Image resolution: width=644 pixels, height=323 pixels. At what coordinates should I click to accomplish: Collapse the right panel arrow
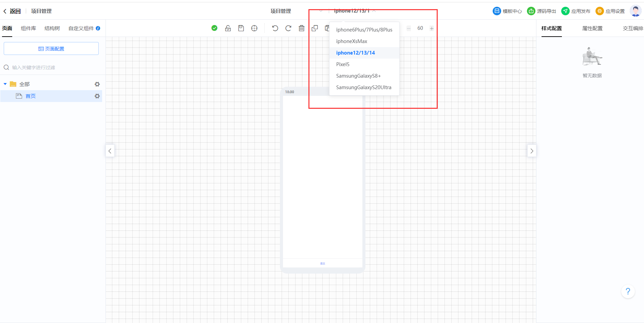point(532,151)
